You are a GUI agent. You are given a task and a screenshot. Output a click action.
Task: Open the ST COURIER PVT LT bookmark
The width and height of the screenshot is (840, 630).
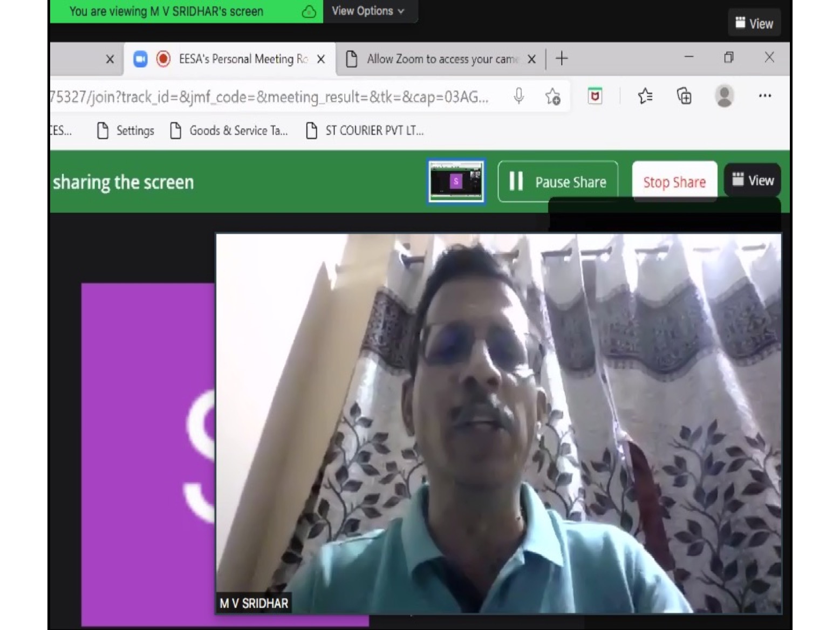(x=365, y=131)
